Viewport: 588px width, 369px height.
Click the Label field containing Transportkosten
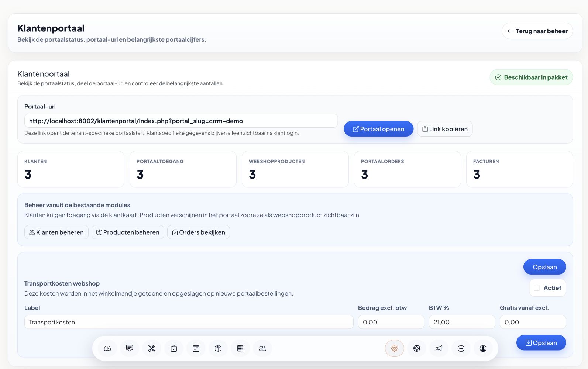pos(189,322)
